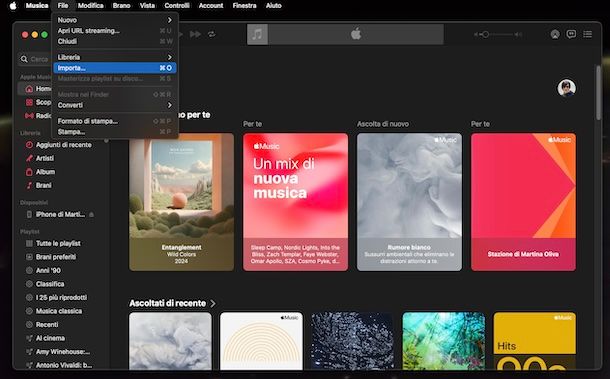Open the Classifica smart playlist
Screen dimensions: 610x379
coord(63,284)
